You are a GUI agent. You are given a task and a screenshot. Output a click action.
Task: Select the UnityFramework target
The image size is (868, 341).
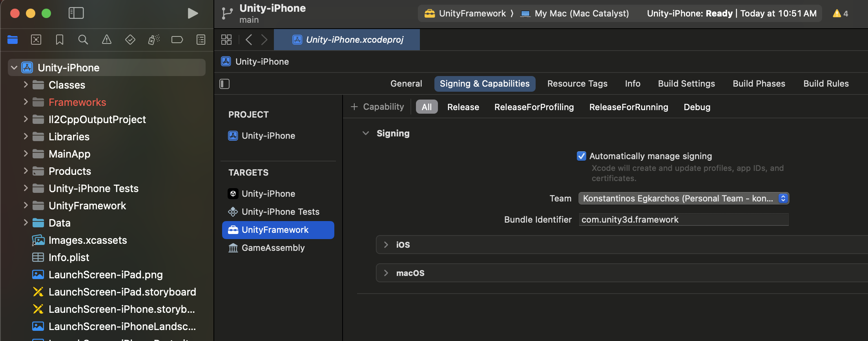click(278, 230)
